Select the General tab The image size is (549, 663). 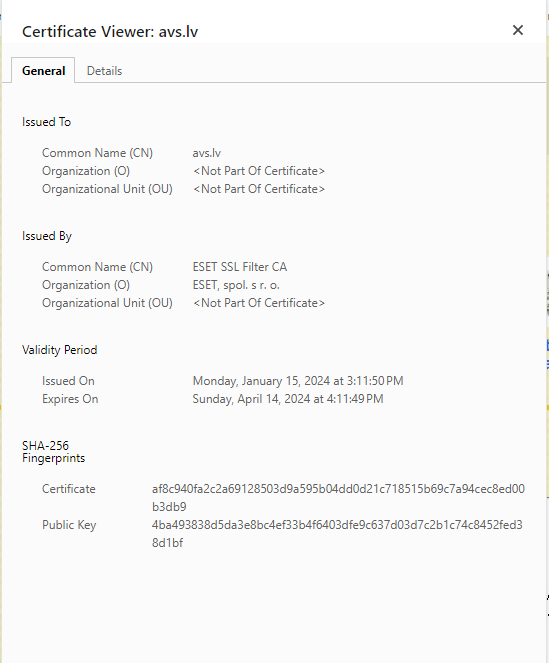point(44,71)
